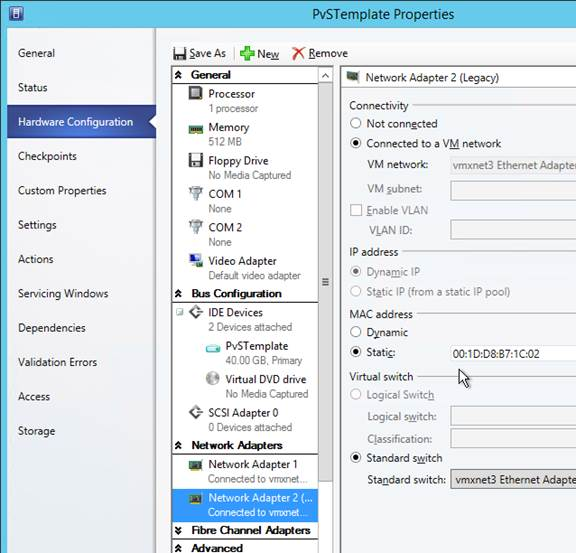
Task: Switch to the Validation Errors tab
Action: click(x=58, y=362)
